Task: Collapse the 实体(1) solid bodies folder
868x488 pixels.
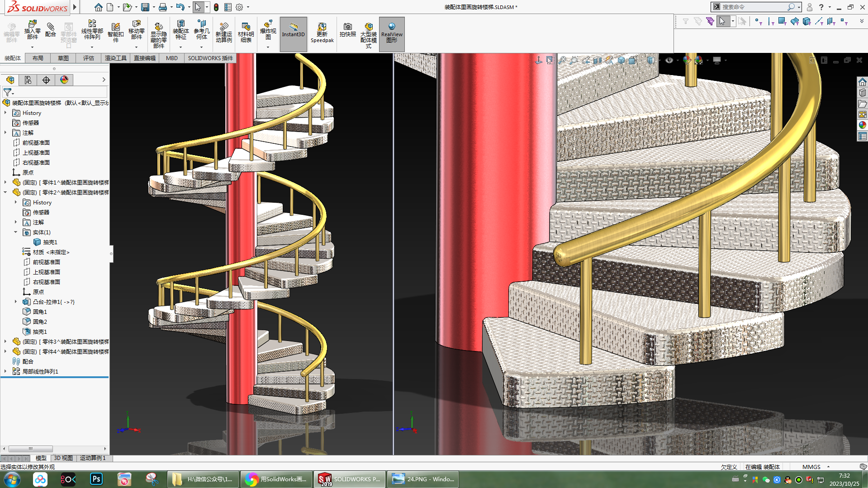Action: click(x=16, y=232)
